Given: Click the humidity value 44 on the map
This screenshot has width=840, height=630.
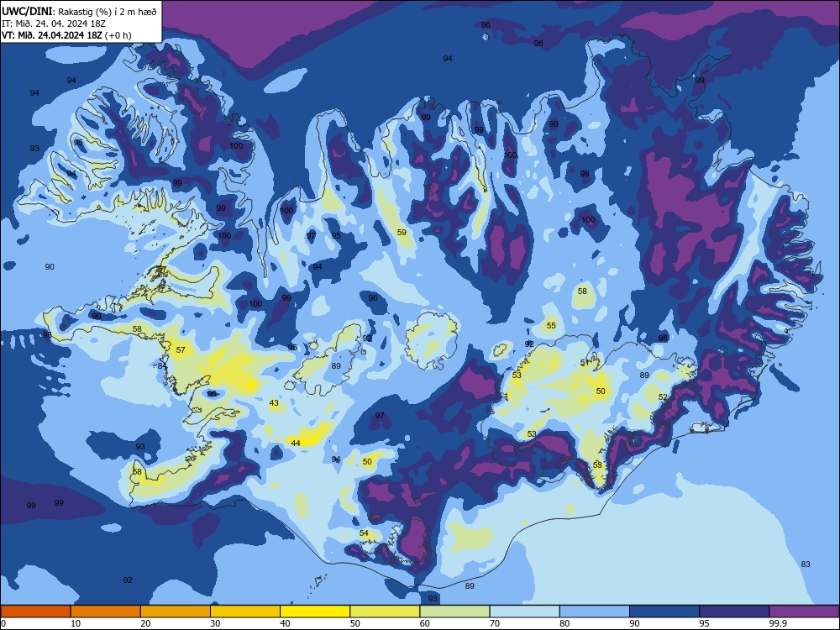Looking at the screenshot, I should click(296, 443).
